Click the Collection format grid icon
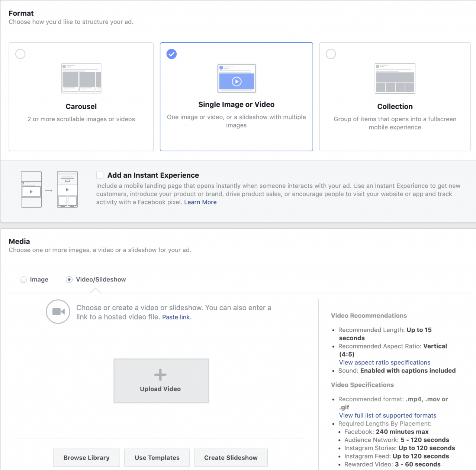This screenshot has height=470, width=476. 395,78
